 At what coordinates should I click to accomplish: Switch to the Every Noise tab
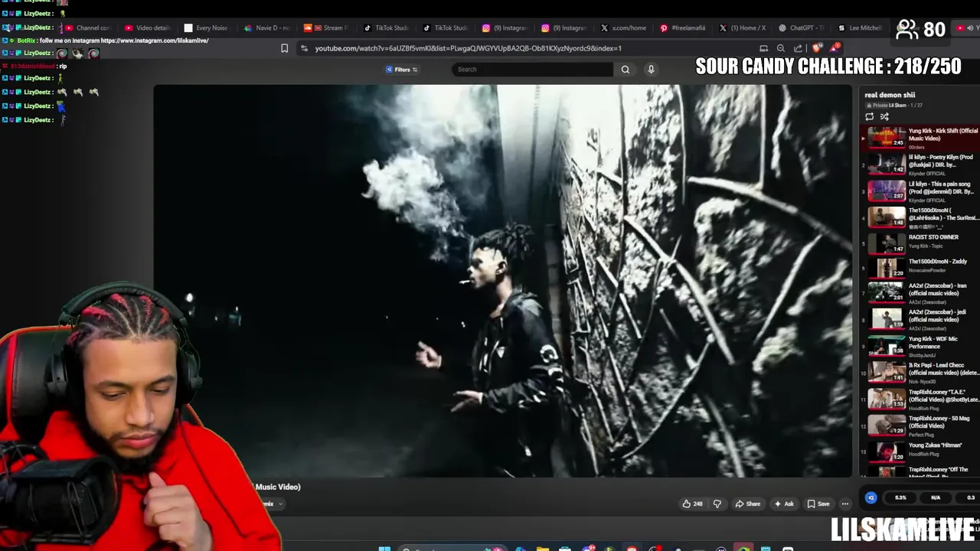[206, 28]
